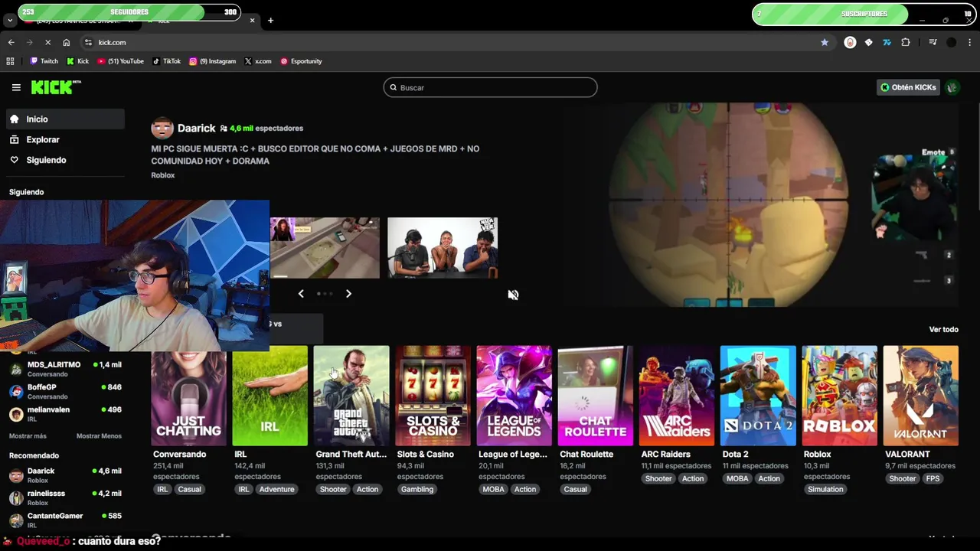Close the kick browser tab

point(252,21)
